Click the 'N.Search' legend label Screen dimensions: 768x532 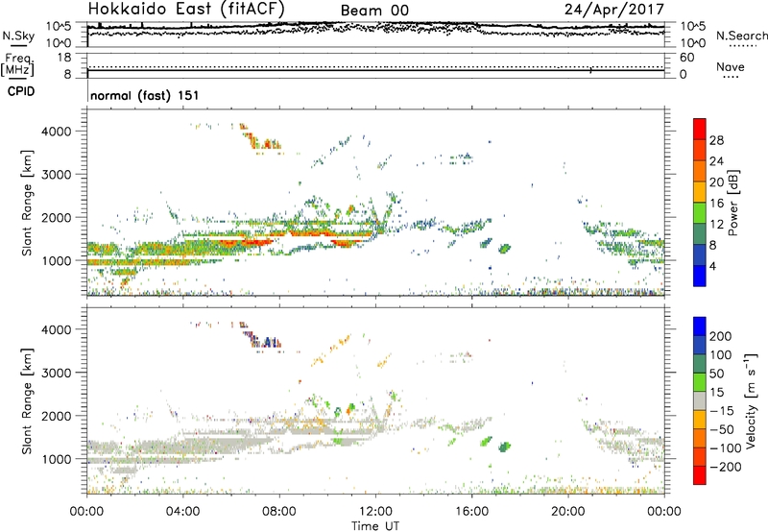(741, 36)
